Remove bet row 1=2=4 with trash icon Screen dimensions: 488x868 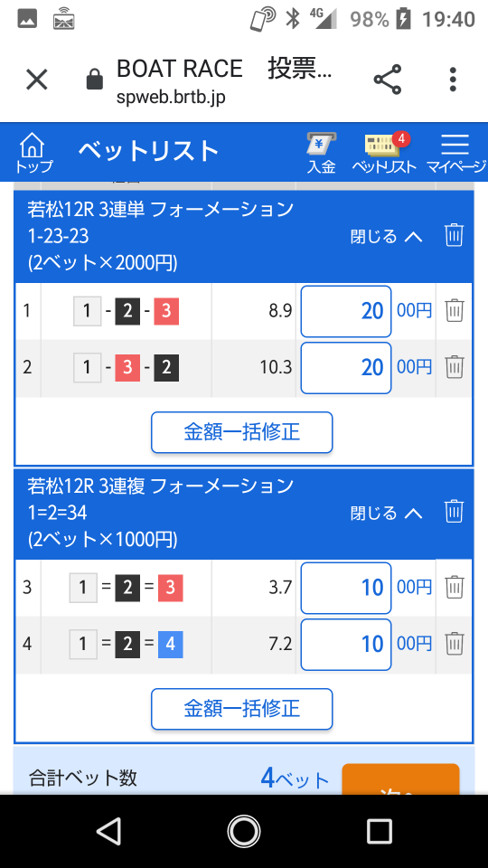coord(455,643)
